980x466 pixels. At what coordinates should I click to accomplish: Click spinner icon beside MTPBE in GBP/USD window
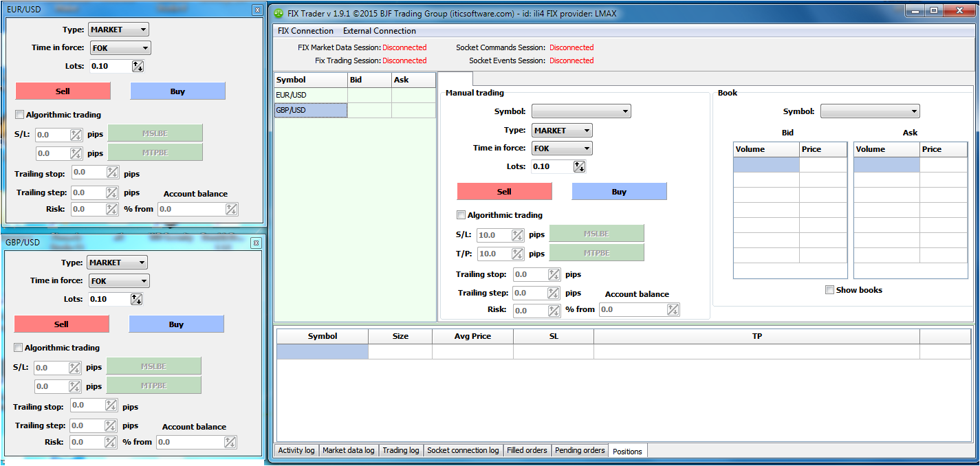pyautogui.click(x=74, y=386)
